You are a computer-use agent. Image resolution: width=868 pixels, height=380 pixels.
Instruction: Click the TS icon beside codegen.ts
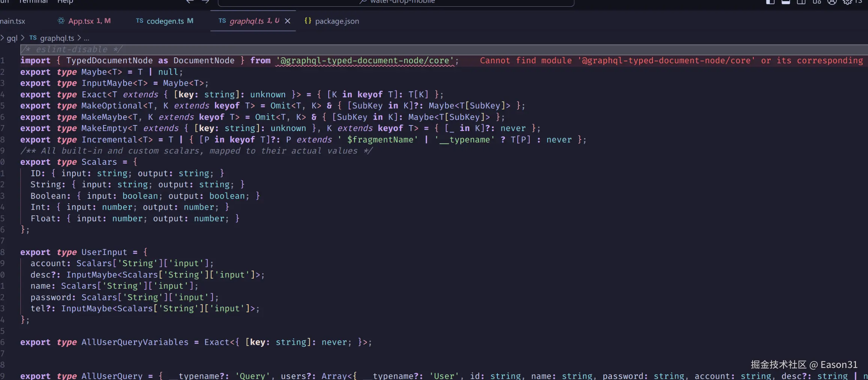(x=139, y=21)
